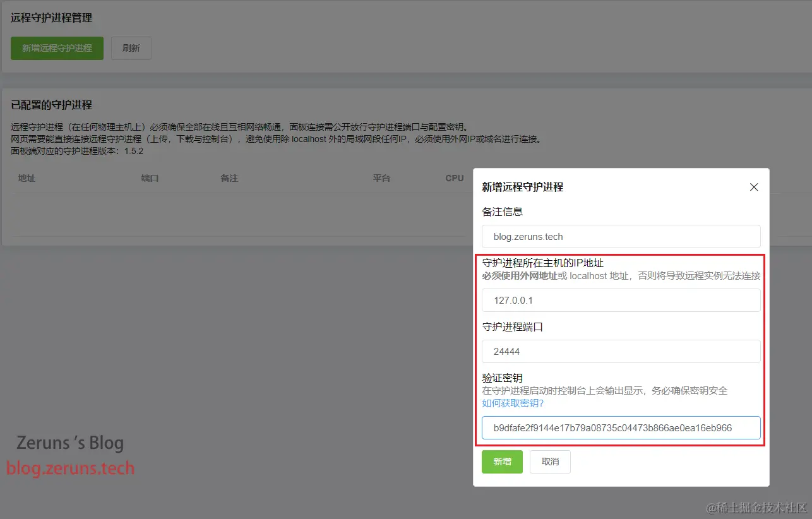
Task: Click the Zeruns 's Blog watermark
Action: [x=69, y=443]
